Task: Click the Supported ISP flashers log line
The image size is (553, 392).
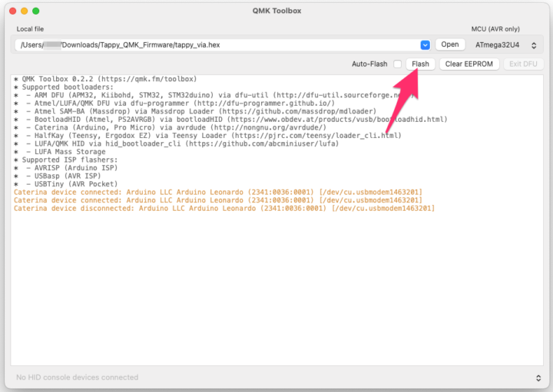Action: tap(69, 160)
